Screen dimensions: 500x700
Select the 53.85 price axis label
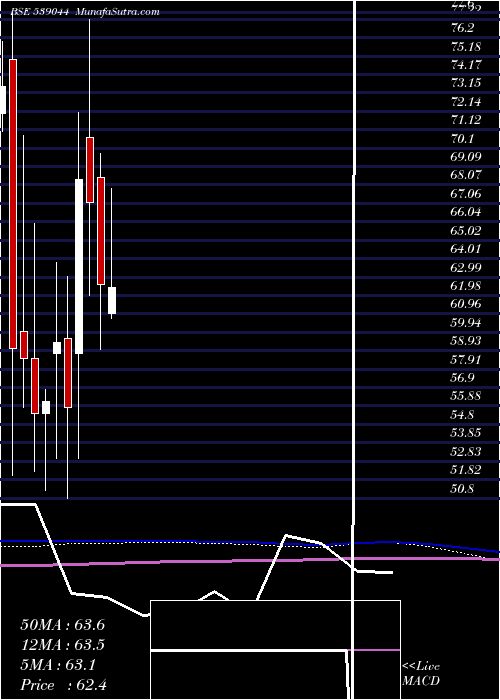point(467,433)
